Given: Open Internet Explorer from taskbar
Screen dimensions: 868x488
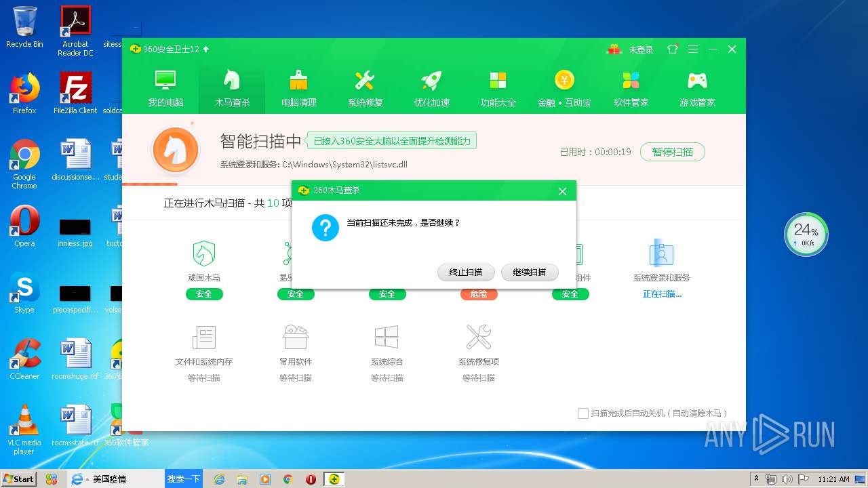Looking at the screenshot, I should (x=219, y=479).
